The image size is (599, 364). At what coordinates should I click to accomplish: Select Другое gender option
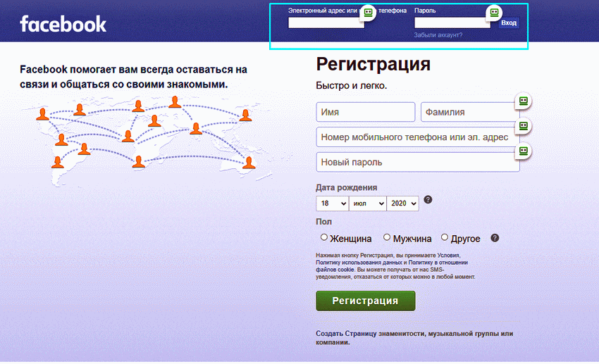444,237
